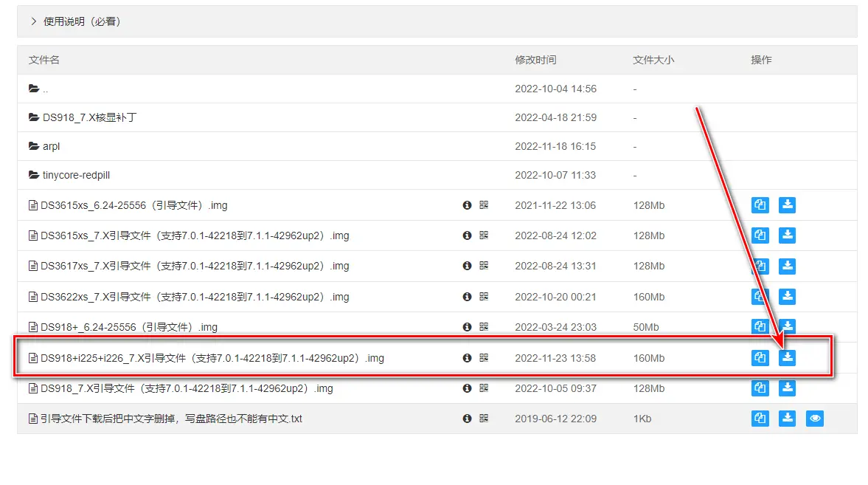868x485 pixels.
Task: Show QR code for DS3617xs_7.X引导文件
Action: pos(484,266)
